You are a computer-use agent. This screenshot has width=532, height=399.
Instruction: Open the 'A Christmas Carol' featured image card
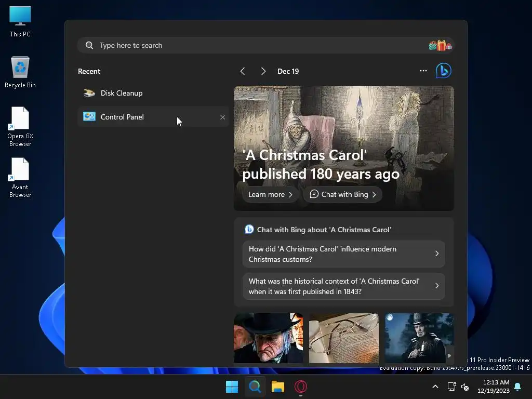[344, 149]
